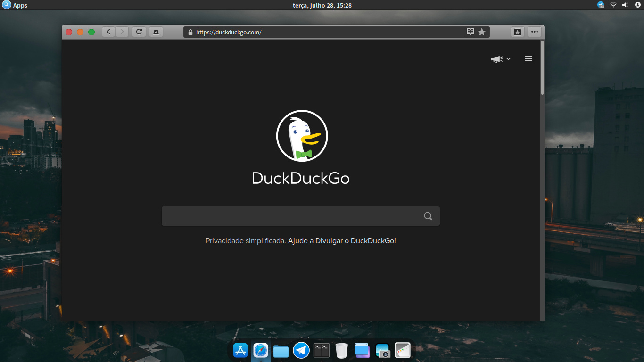The image size is (644, 362).
Task: Click "Ajude a Divulgar o DuckDuckGo!" link
Action: 342,240
